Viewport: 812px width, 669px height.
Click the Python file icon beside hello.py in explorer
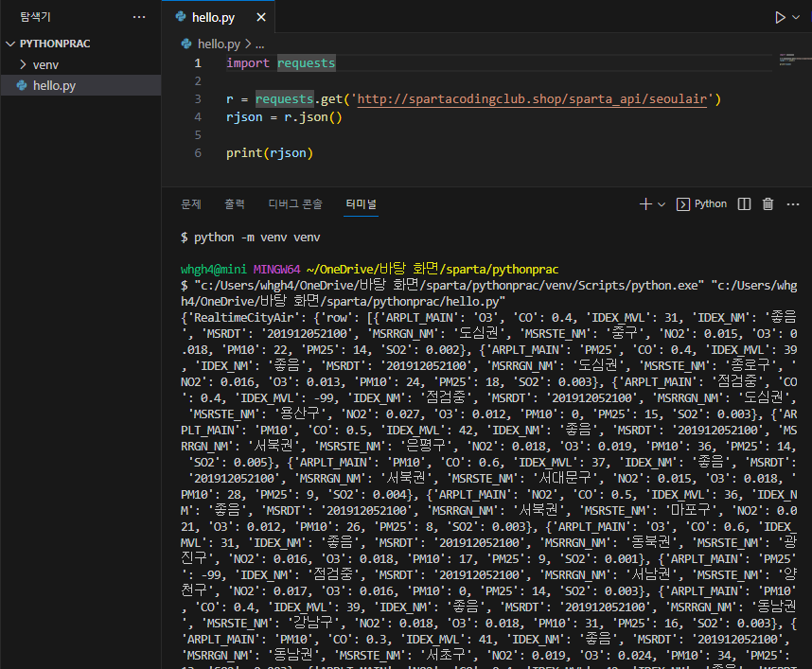[22, 85]
